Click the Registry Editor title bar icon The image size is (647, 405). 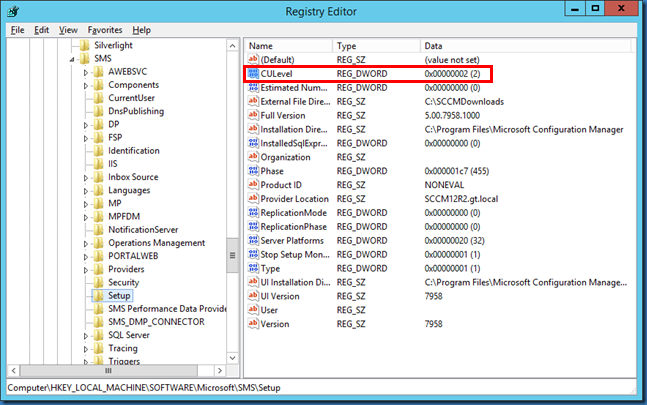(13, 11)
